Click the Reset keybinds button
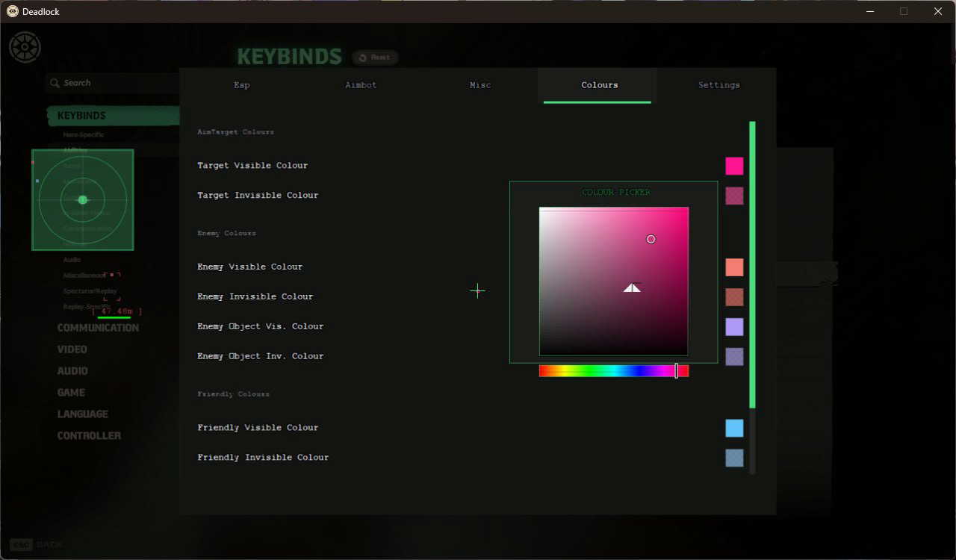The width and height of the screenshot is (956, 560). tap(375, 57)
